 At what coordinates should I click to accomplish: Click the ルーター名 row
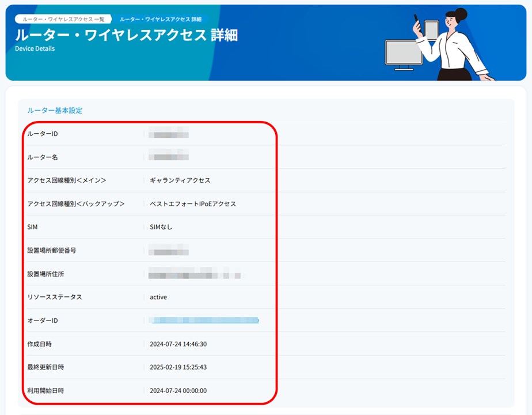tap(167, 156)
